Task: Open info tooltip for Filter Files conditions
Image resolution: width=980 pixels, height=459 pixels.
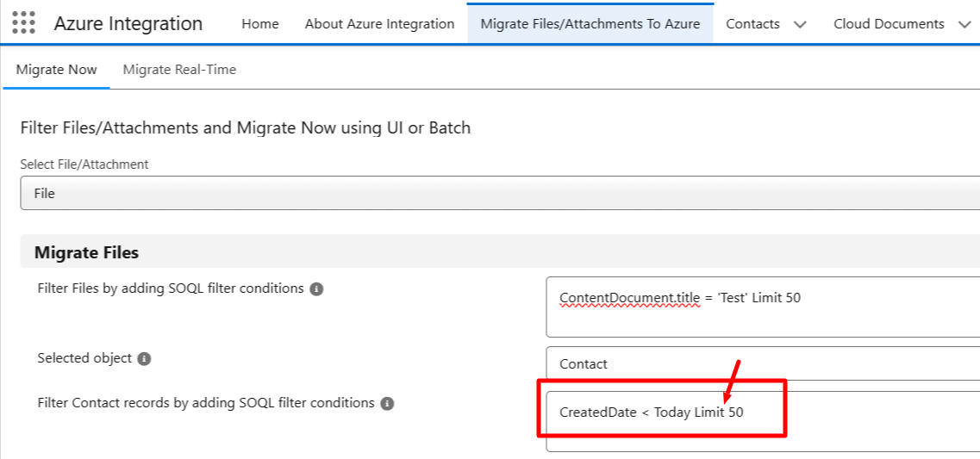Action: (x=317, y=289)
